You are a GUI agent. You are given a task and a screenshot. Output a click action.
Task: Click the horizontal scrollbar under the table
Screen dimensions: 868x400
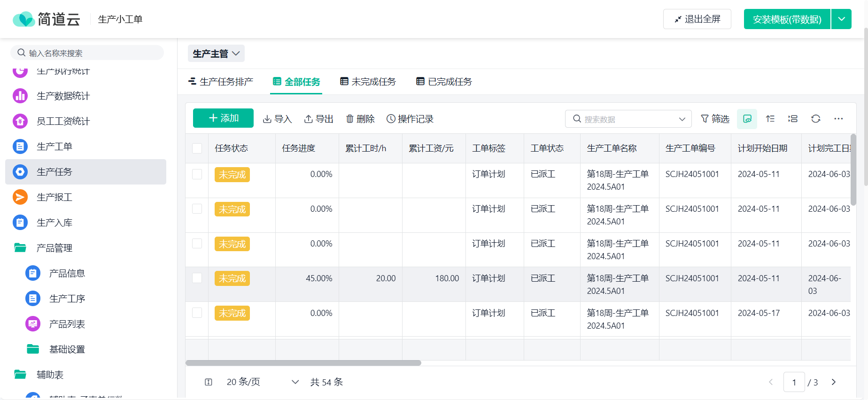303,363
